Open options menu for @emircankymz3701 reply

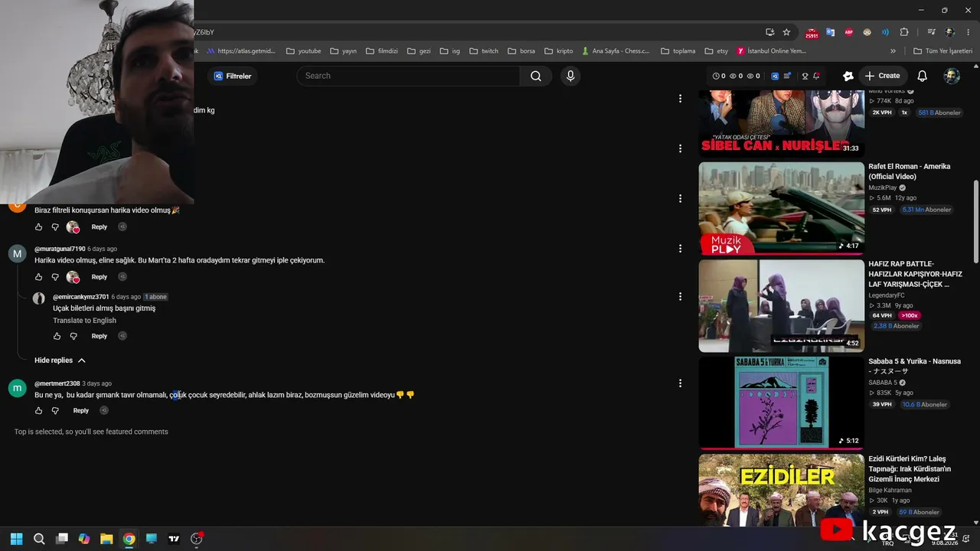pyautogui.click(x=680, y=297)
